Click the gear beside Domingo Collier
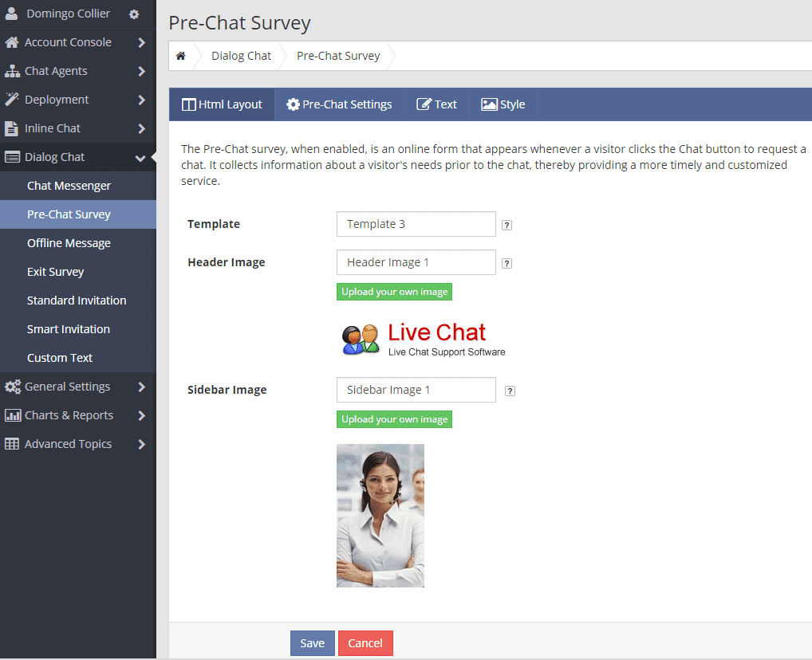This screenshot has height=660, width=812. (x=132, y=14)
